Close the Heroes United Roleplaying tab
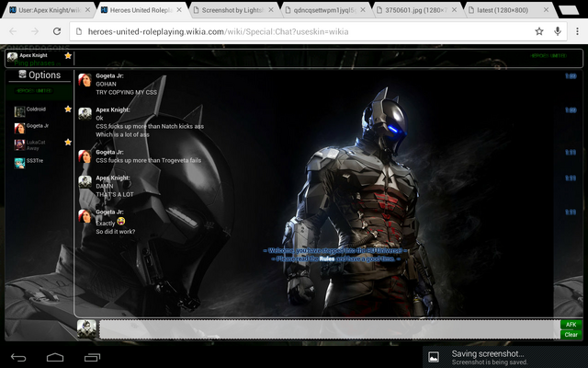Screen dimensions: 588x368 (x=179, y=10)
